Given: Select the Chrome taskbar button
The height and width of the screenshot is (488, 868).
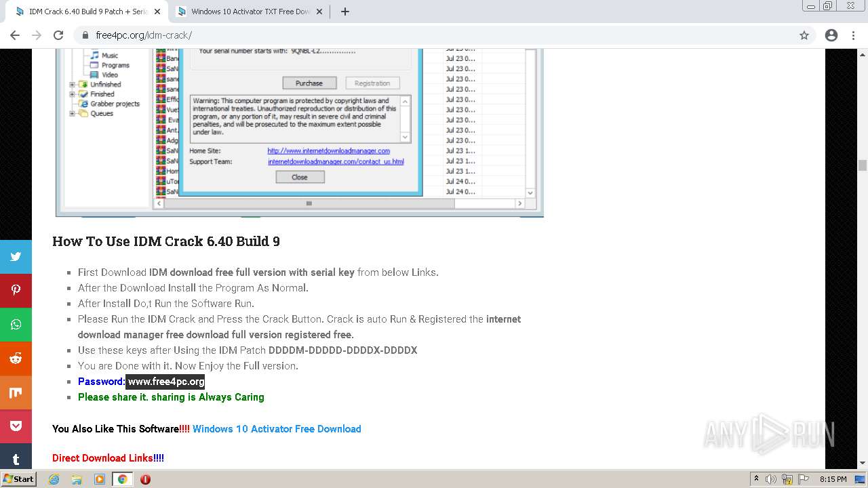Looking at the screenshot, I should pyautogui.click(x=122, y=479).
